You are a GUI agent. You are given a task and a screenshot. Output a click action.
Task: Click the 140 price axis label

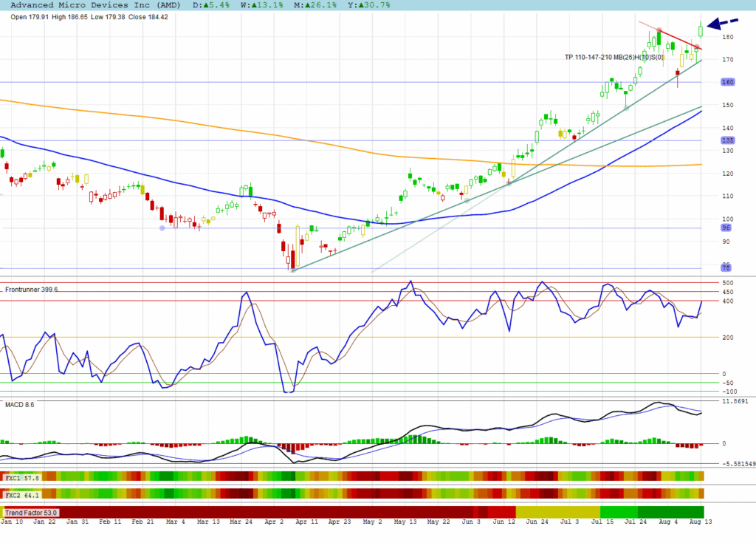coord(727,128)
